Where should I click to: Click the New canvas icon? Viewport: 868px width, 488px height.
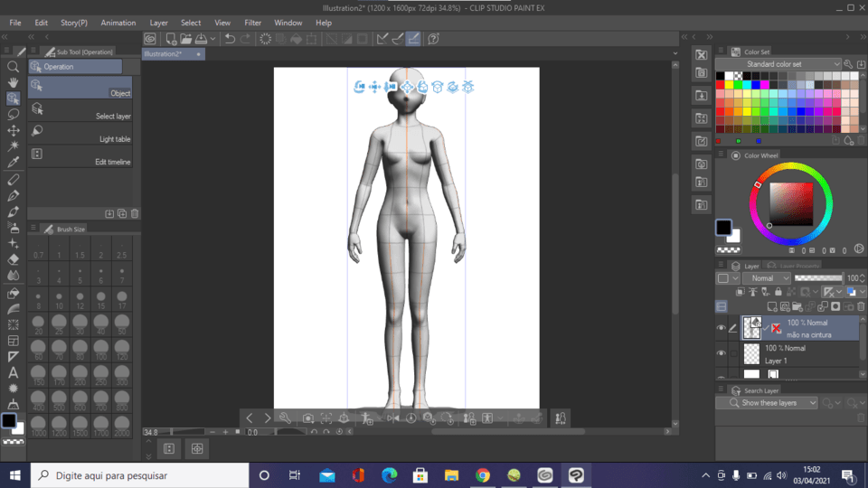click(x=171, y=39)
